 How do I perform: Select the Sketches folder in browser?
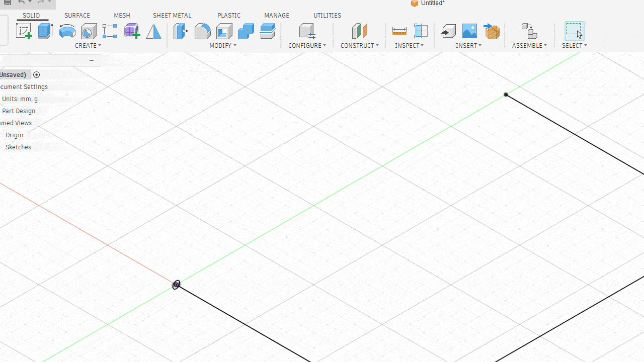point(18,147)
